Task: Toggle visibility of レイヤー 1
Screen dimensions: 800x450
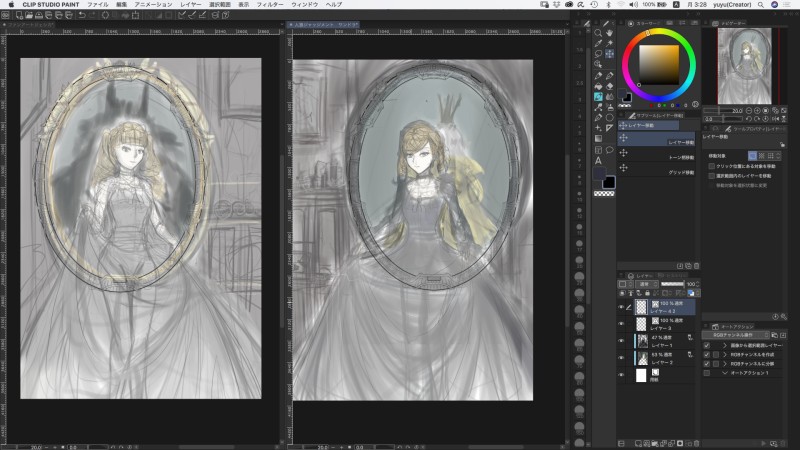Action: coord(621,339)
